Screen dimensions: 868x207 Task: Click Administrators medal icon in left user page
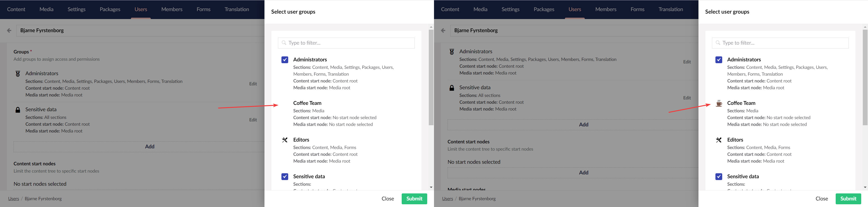(x=18, y=74)
